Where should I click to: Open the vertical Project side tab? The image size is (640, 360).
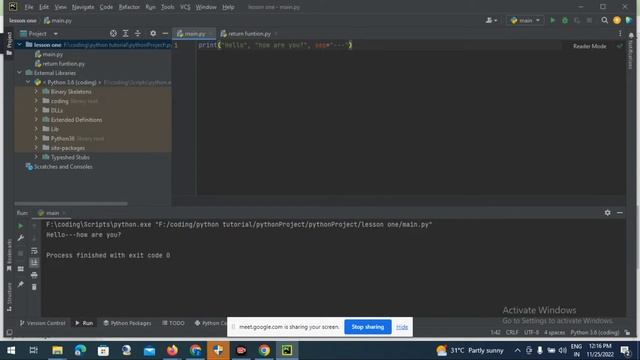(x=9, y=43)
